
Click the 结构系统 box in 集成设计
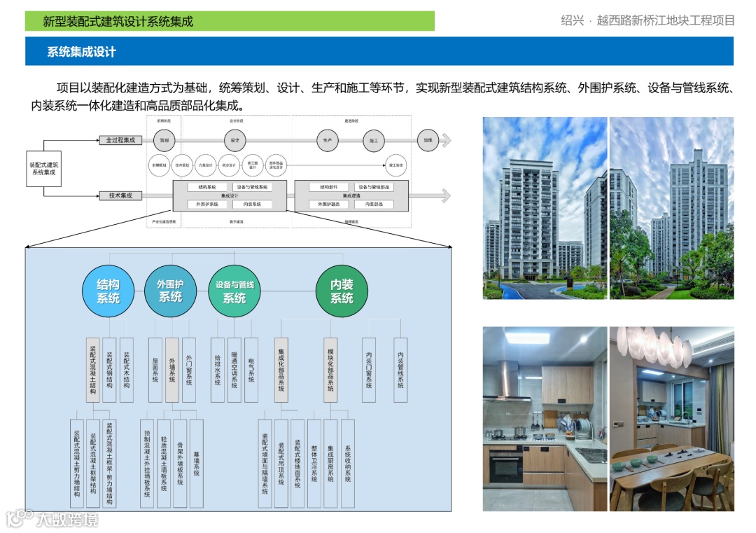pyautogui.click(x=206, y=187)
